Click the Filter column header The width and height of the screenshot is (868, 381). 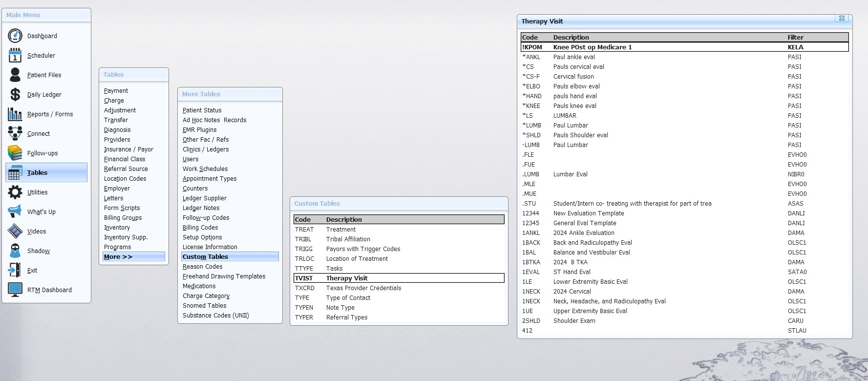pyautogui.click(x=796, y=37)
